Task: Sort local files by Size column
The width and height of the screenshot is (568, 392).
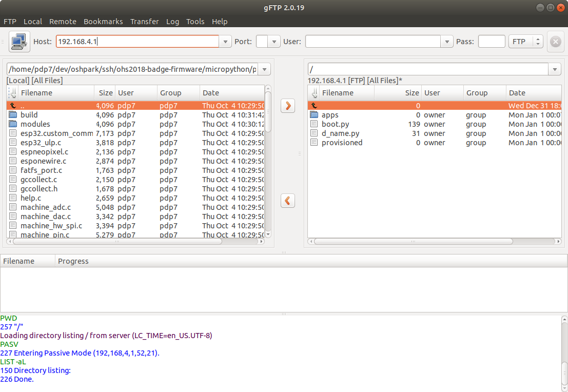Action: pyautogui.click(x=105, y=93)
